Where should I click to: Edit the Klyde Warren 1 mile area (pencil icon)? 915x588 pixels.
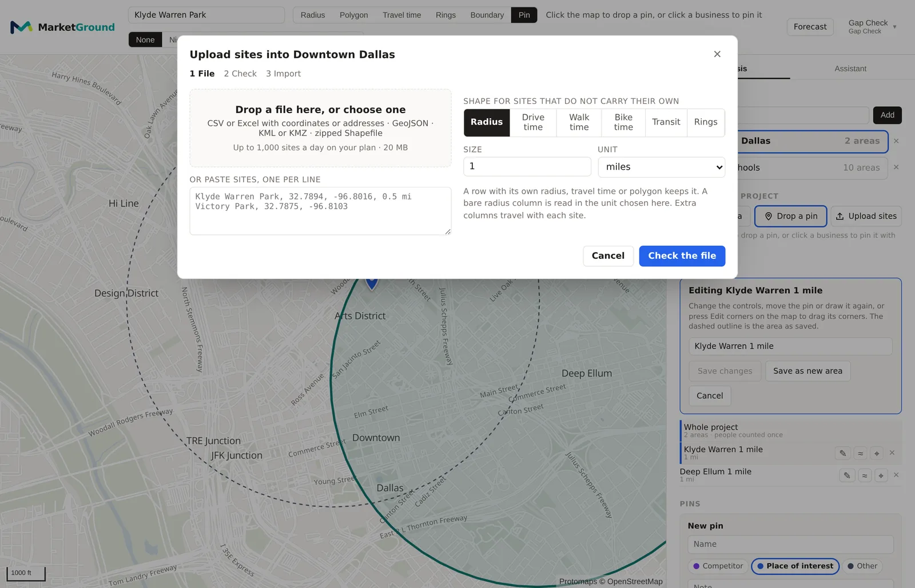pyautogui.click(x=842, y=453)
